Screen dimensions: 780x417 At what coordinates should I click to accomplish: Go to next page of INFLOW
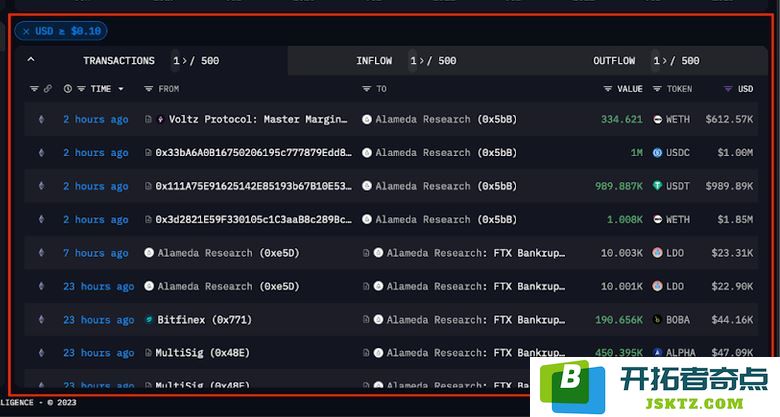421,61
